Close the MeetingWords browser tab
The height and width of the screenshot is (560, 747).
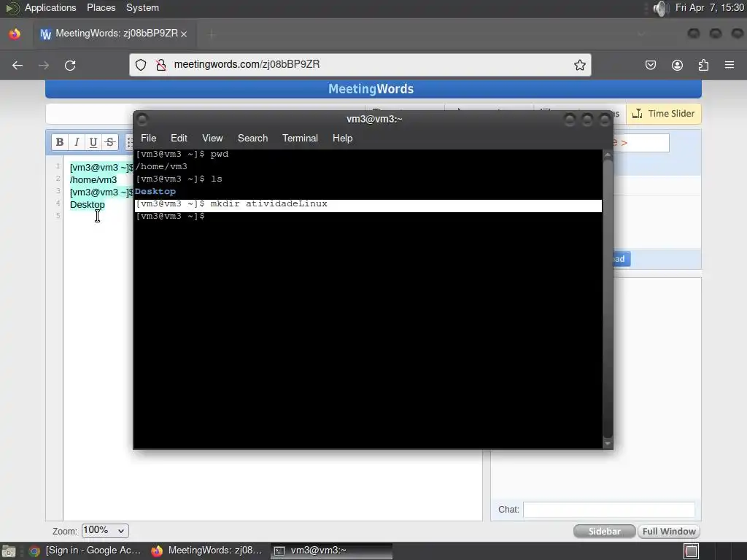coord(184,34)
